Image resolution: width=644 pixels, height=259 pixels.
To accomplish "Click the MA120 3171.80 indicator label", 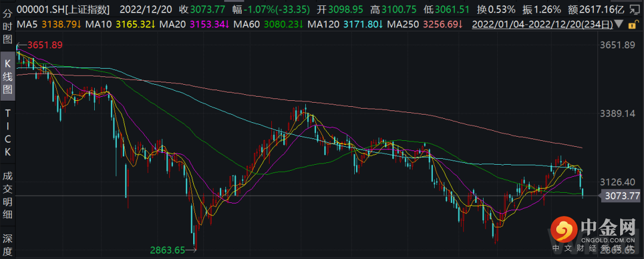I will click(345, 24).
